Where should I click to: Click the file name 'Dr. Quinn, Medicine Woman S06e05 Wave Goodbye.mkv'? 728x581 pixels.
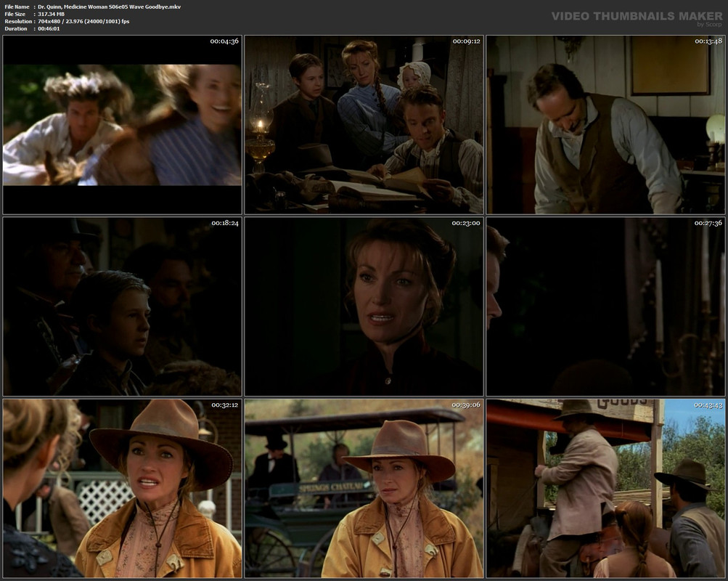click(x=109, y=7)
